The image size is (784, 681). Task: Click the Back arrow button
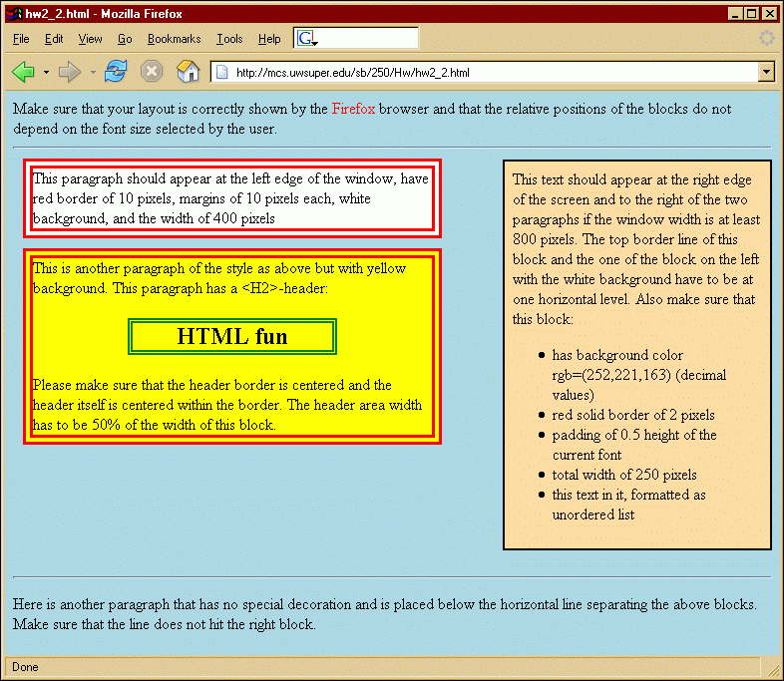pos(23,72)
